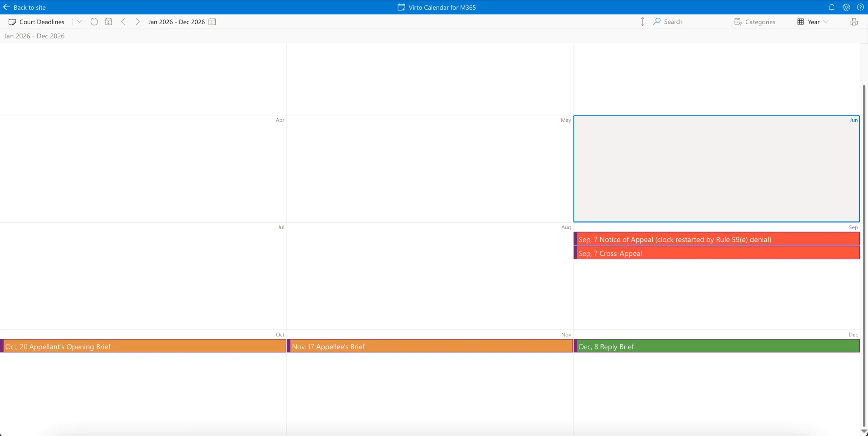Select the Aug month label

[x=566, y=227]
